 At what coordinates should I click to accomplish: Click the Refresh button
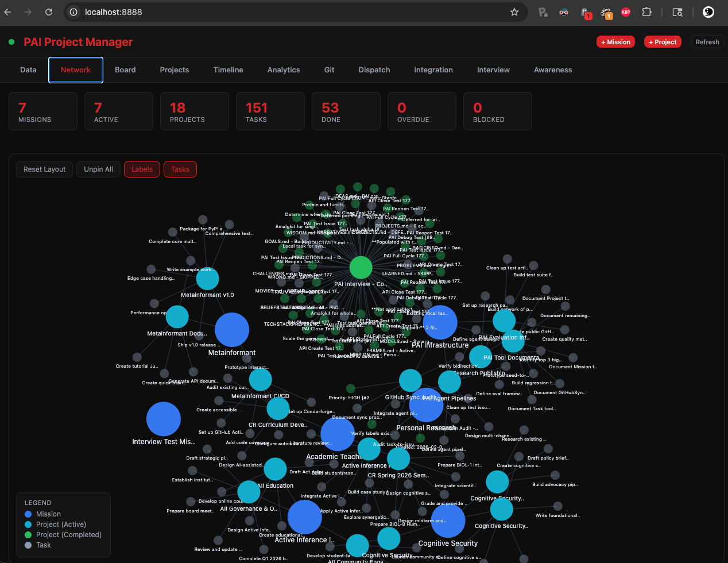707,42
